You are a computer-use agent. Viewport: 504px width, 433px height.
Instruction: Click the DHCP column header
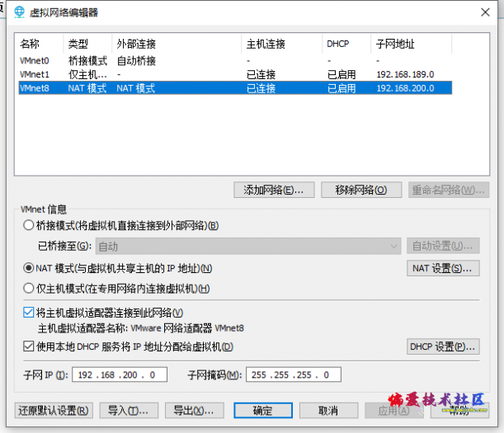(x=346, y=44)
